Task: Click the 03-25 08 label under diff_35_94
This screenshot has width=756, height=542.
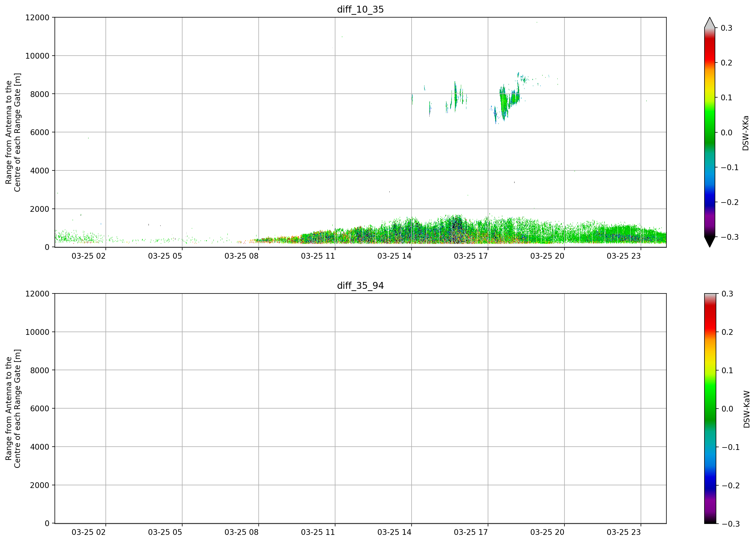Action: coord(242,532)
